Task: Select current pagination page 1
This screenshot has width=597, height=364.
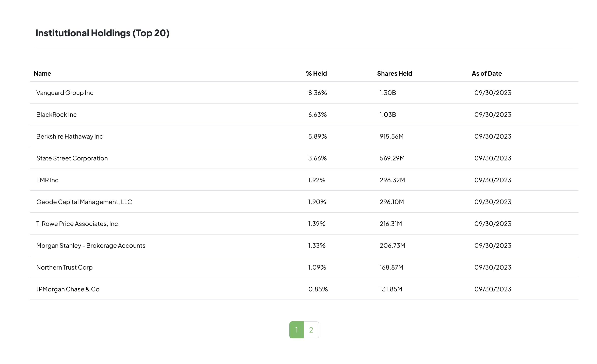Action: [296, 330]
